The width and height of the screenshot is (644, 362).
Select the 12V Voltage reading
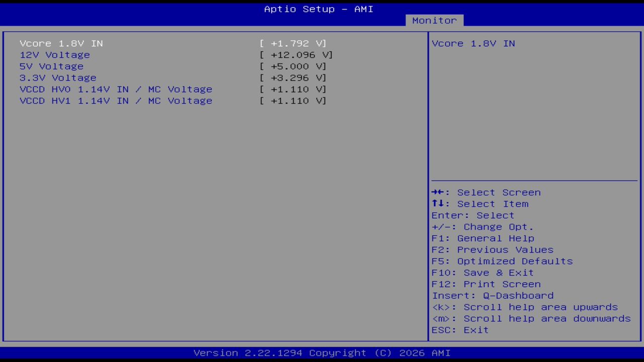(x=54, y=55)
